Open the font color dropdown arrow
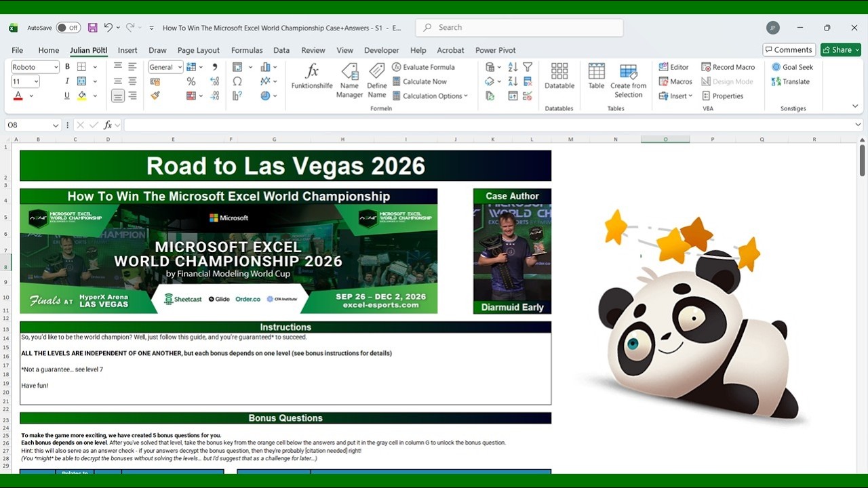Image resolution: width=868 pixels, height=488 pixels. (31, 96)
